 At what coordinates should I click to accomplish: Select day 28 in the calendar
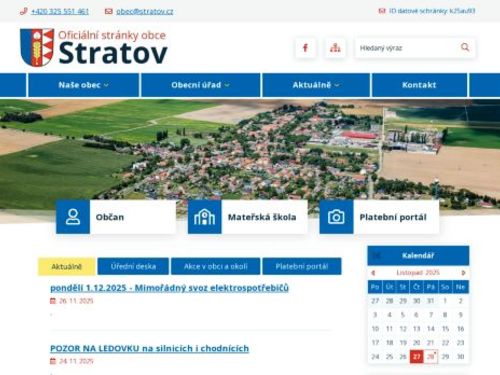click(431, 357)
